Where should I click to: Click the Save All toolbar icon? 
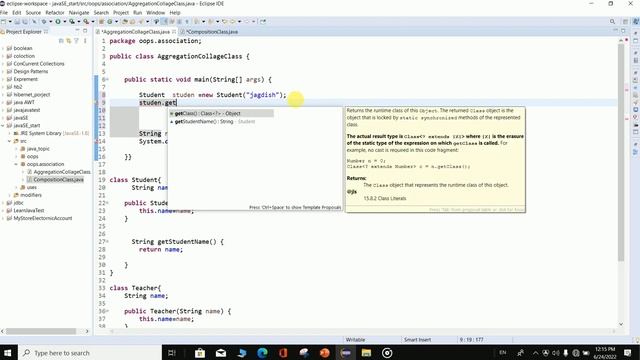click(x=25, y=22)
